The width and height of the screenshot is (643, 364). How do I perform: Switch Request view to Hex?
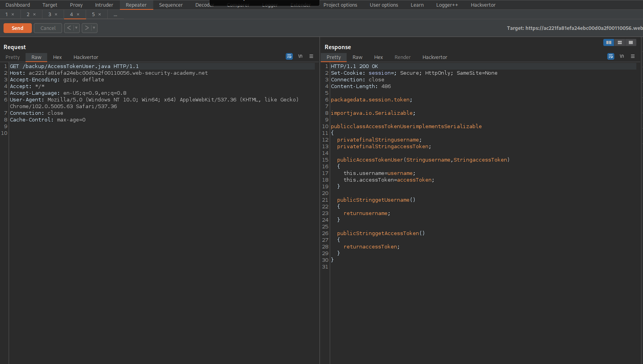(x=57, y=57)
